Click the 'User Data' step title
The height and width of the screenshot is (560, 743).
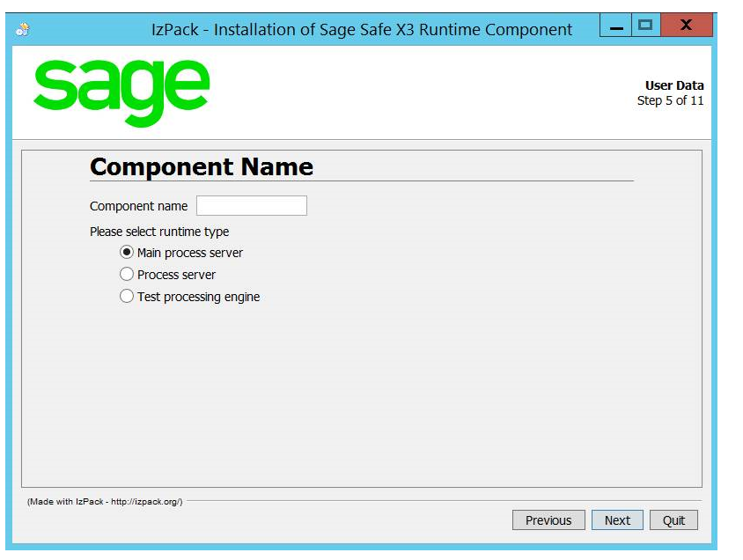pyautogui.click(x=674, y=85)
